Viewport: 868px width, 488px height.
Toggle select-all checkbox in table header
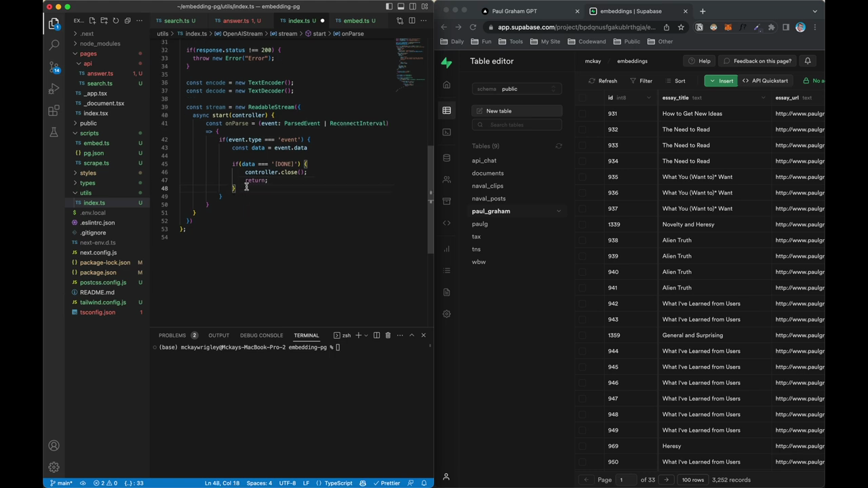click(x=583, y=98)
